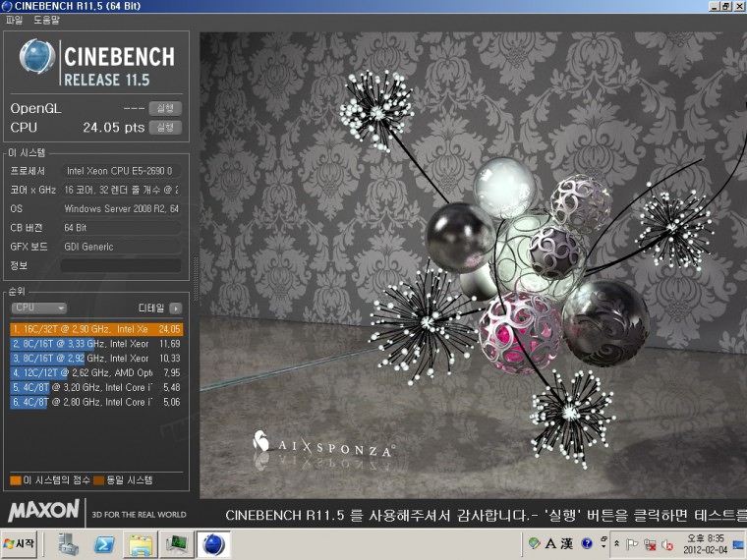Switch to the CINEBENCH taskbar button
The image size is (747, 560).
tap(213, 544)
